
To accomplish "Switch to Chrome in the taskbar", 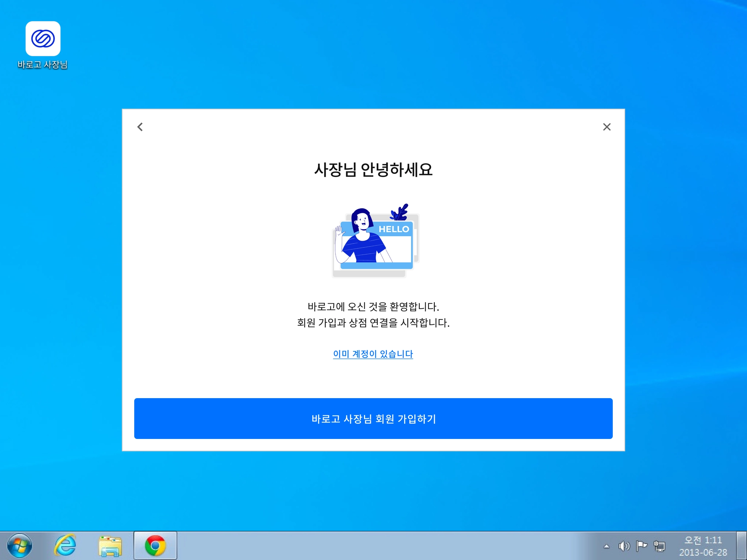I will 155,546.
